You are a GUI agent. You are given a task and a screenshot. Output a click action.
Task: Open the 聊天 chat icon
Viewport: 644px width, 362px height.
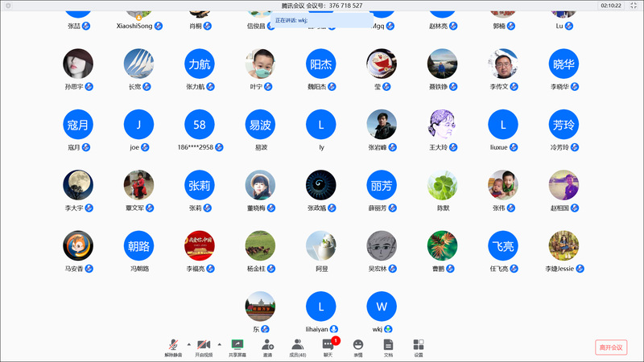point(328,344)
